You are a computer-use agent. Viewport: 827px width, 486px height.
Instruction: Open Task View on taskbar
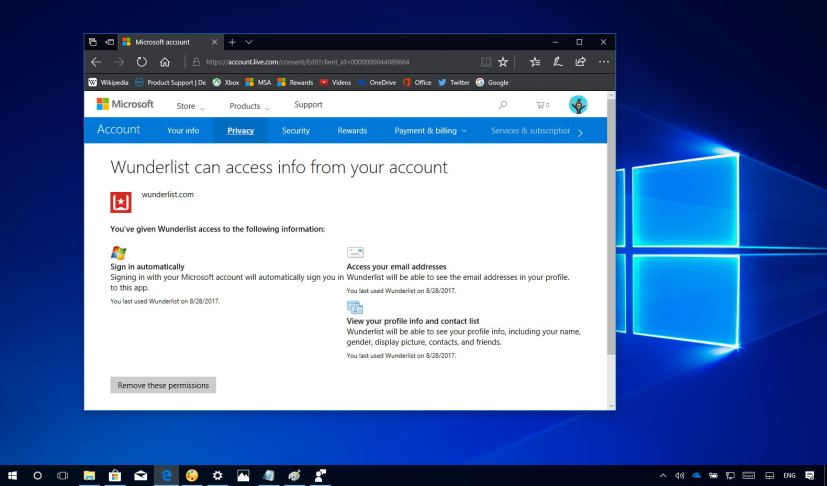pyautogui.click(x=63, y=475)
